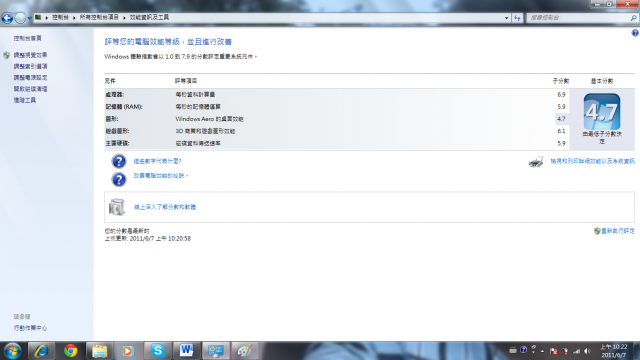Open the recent pages dropdown beside Forward
The image size is (640, 360).
pos(29,18)
